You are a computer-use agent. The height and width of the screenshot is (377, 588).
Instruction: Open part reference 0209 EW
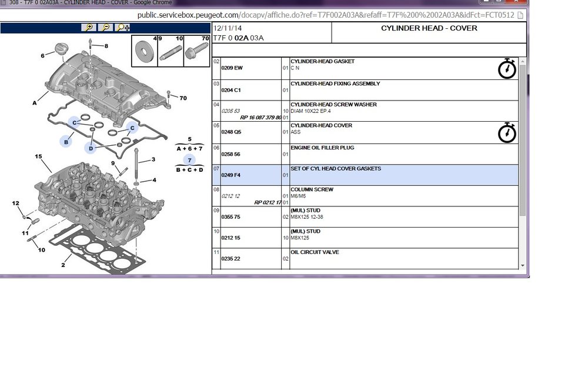coord(232,68)
